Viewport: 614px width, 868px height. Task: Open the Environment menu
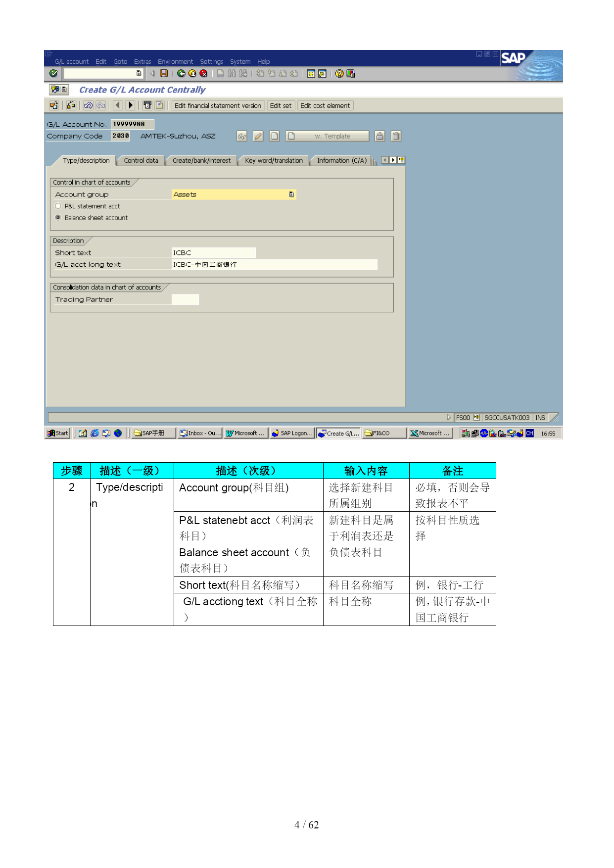pyautogui.click(x=176, y=62)
